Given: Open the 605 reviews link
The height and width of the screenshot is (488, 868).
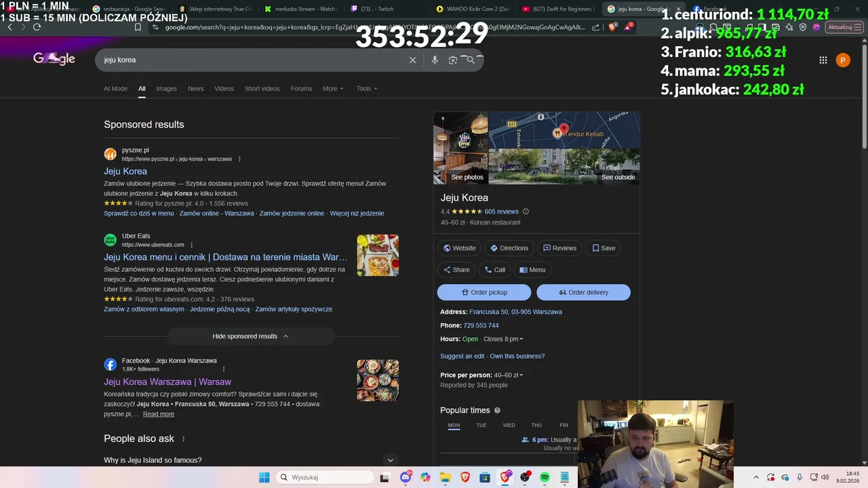Looking at the screenshot, I should pos(501,211).
